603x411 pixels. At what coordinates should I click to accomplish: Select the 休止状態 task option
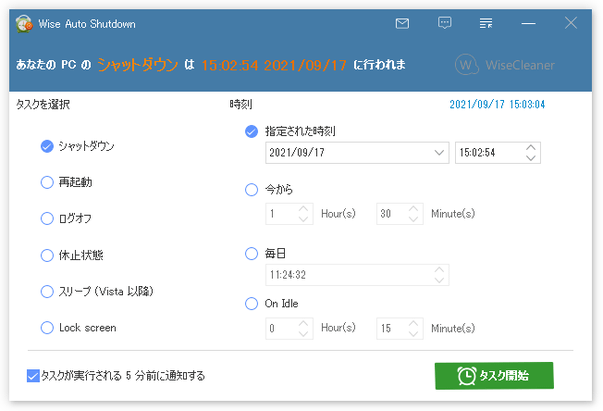[x=47, y=255]
